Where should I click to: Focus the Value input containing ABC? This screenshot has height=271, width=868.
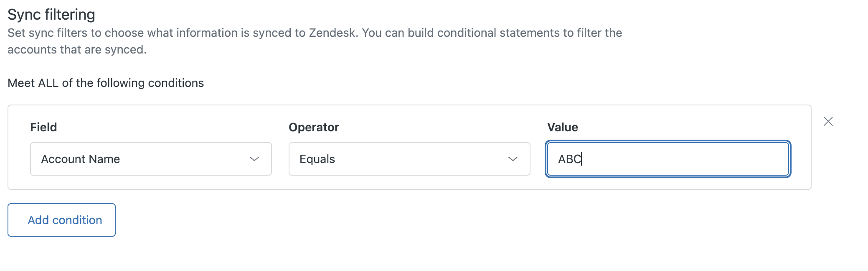[x=668, y=159]
